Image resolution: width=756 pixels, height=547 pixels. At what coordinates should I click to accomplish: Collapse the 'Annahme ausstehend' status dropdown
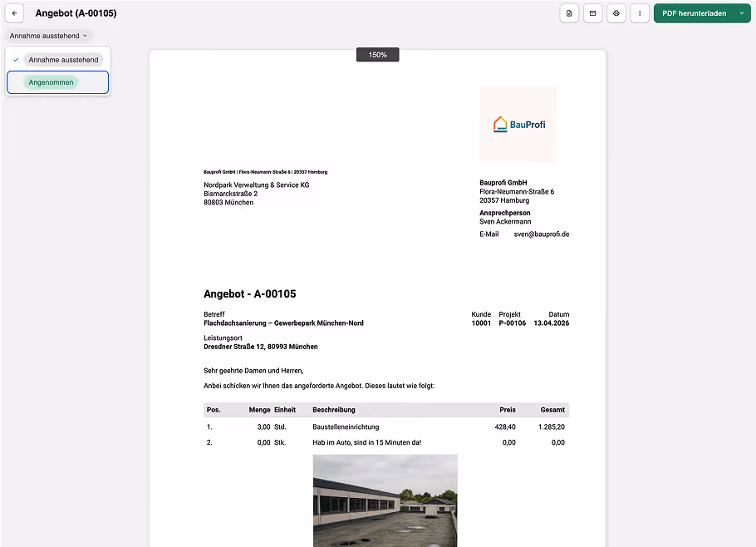48,36
